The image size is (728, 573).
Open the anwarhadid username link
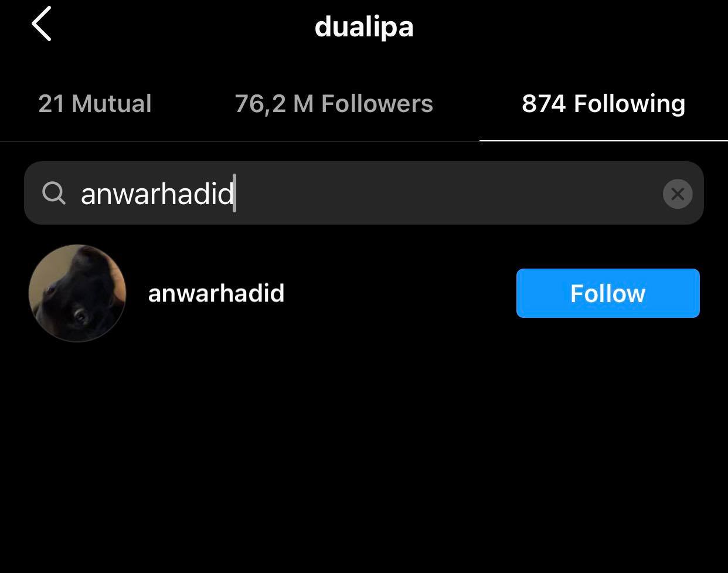[x=216, y=293]
